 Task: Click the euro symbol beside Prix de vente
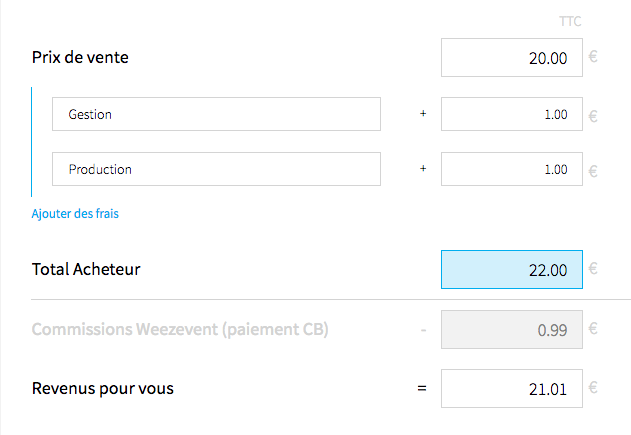pos(593,58)
